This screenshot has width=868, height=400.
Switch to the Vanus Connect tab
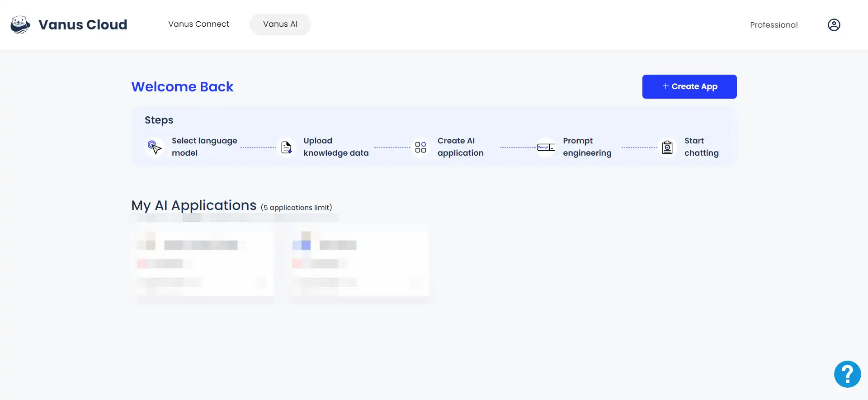[x=199, y=24]
